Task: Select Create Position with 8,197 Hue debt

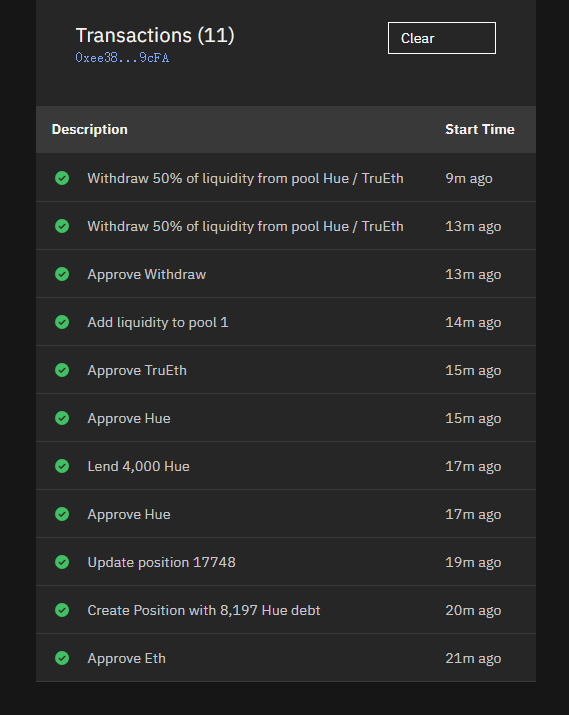Action: pos(286,610)
